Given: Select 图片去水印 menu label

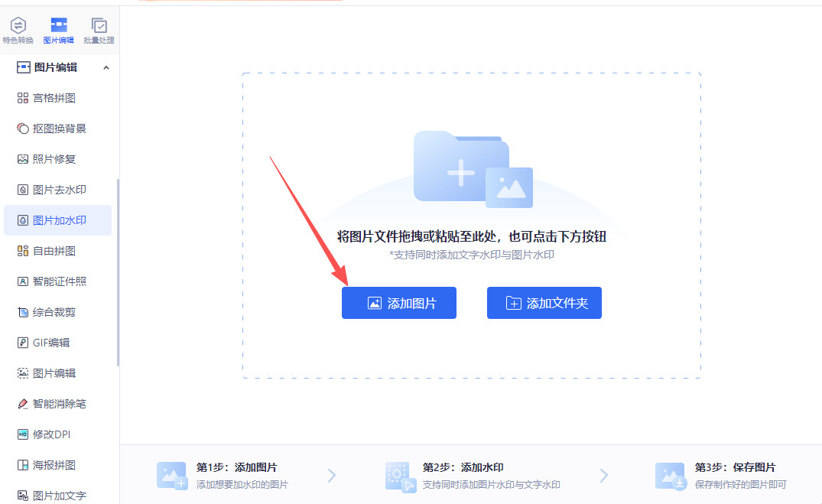Looking at the screenshot, I should click(59, 190).
